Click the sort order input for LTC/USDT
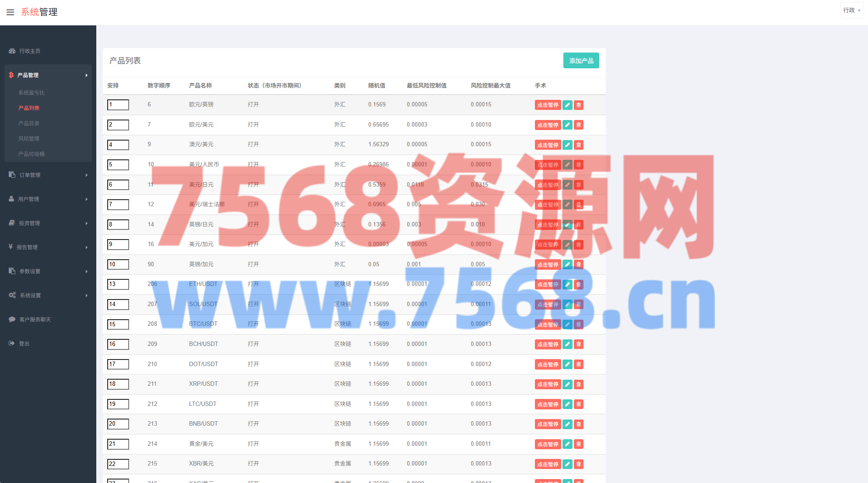 [118, 404]
